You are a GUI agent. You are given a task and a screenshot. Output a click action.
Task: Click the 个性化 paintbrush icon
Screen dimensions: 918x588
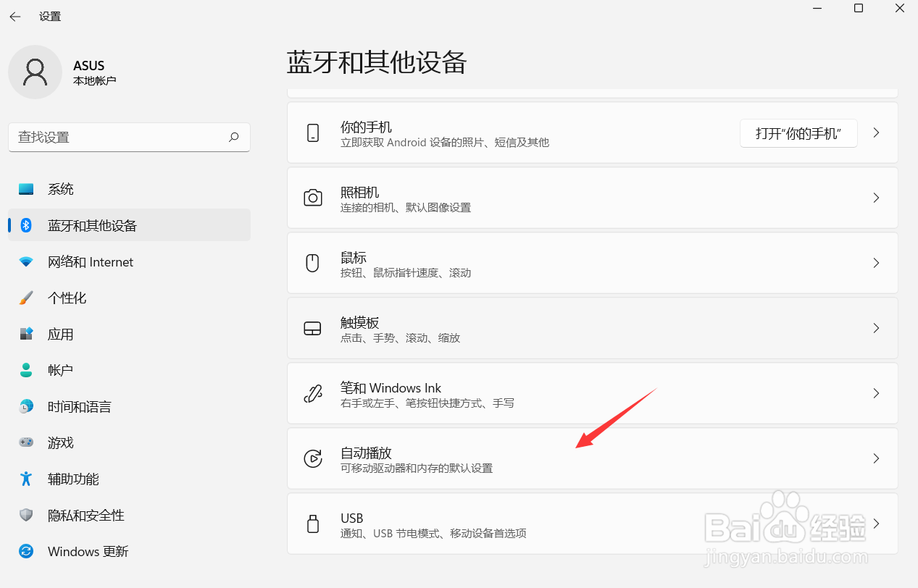[26, 298]
